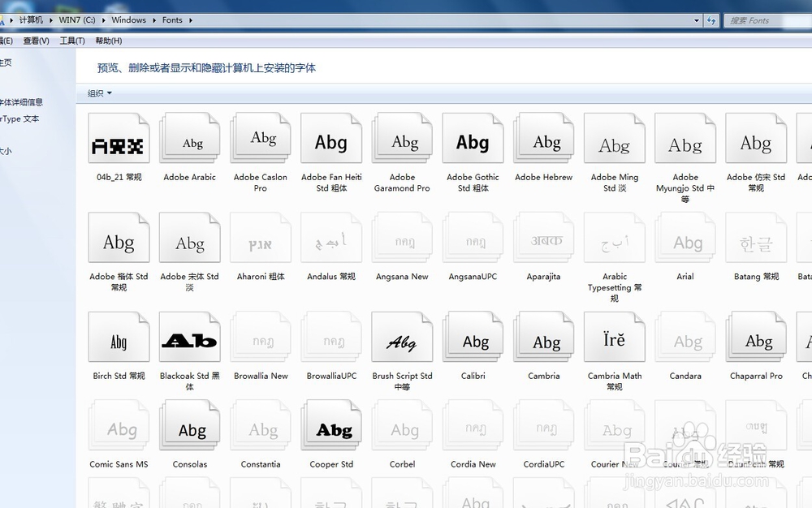
Task: Select the Angsana New font icon
Action: (x=403, y=237)
